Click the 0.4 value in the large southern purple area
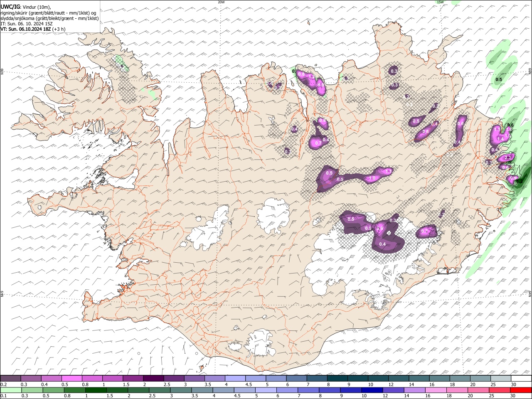The height and width of the screenshot is (399, 532). [382, 244]
